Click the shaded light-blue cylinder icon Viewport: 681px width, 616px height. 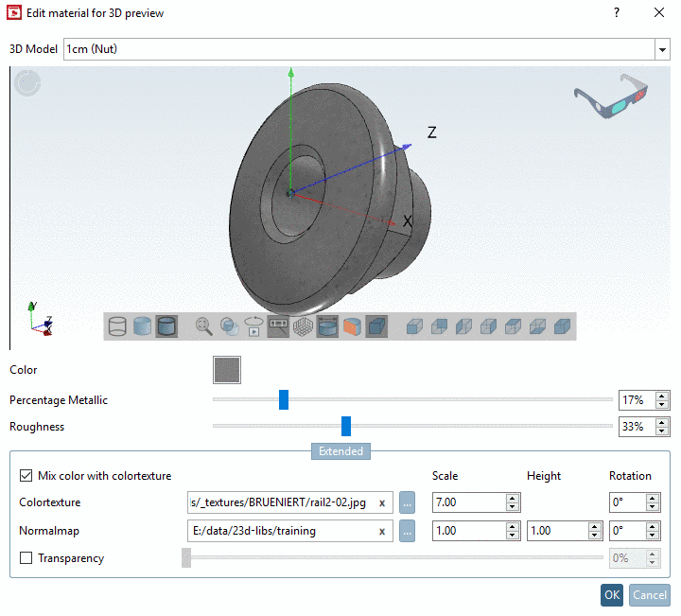(142, 327)
